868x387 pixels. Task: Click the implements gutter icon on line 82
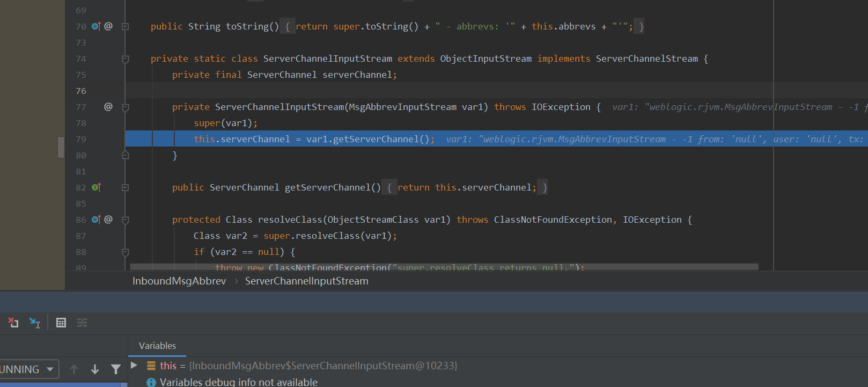[96, 187]
